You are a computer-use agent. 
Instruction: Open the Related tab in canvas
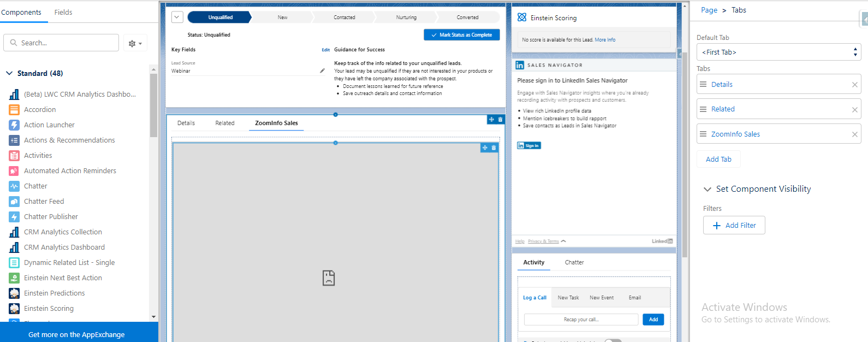pyautogui.click(x=225, y=123)
